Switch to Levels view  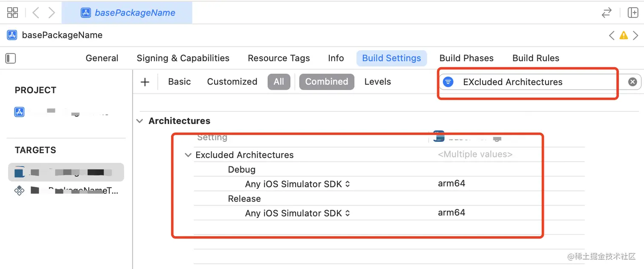[377, 82]
